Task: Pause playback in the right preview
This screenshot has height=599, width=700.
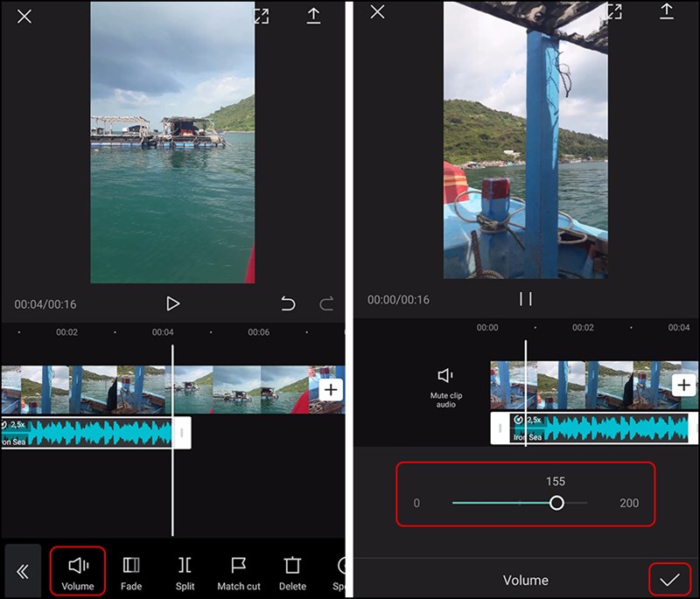Action: tap(525, 298)
